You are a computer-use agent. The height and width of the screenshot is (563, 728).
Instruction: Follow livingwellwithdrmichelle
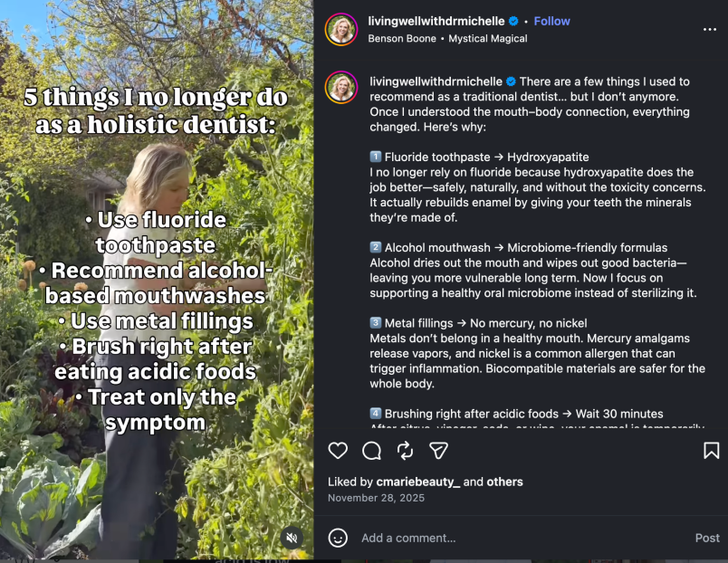(x=552, y=21)
